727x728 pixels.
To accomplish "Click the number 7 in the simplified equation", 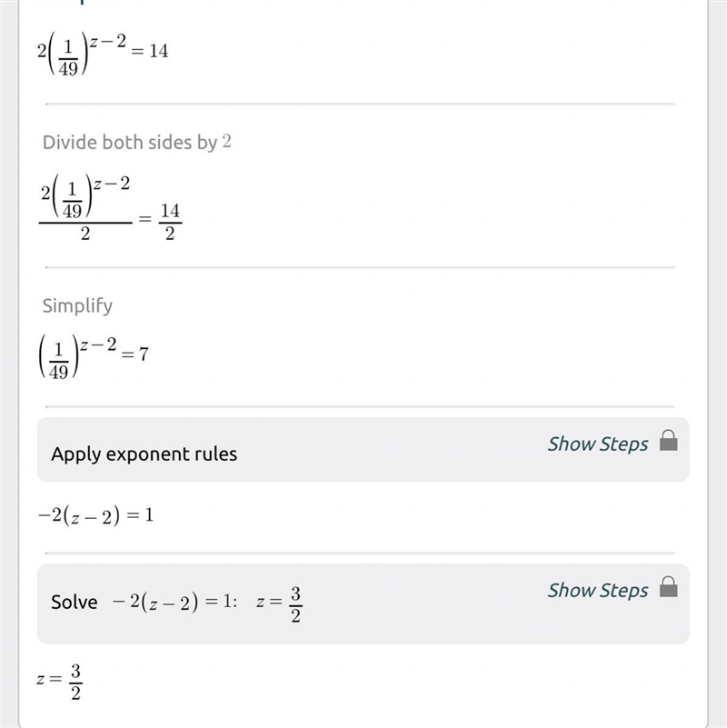I will click(x=144, y=354).
